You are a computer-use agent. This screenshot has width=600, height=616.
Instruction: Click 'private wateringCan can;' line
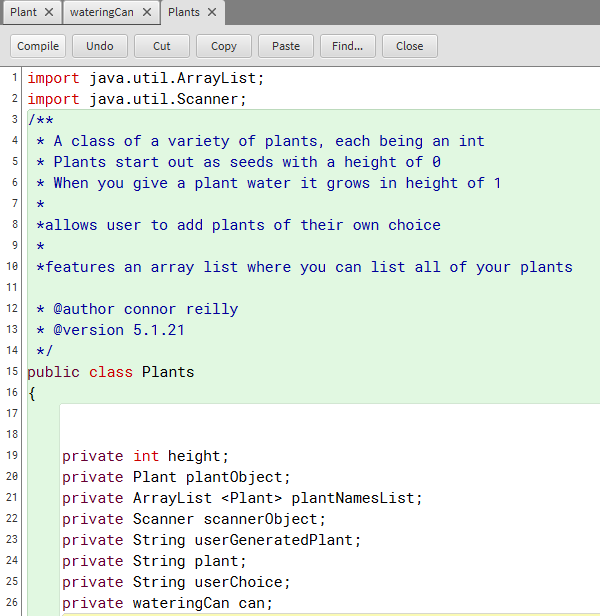167,603
